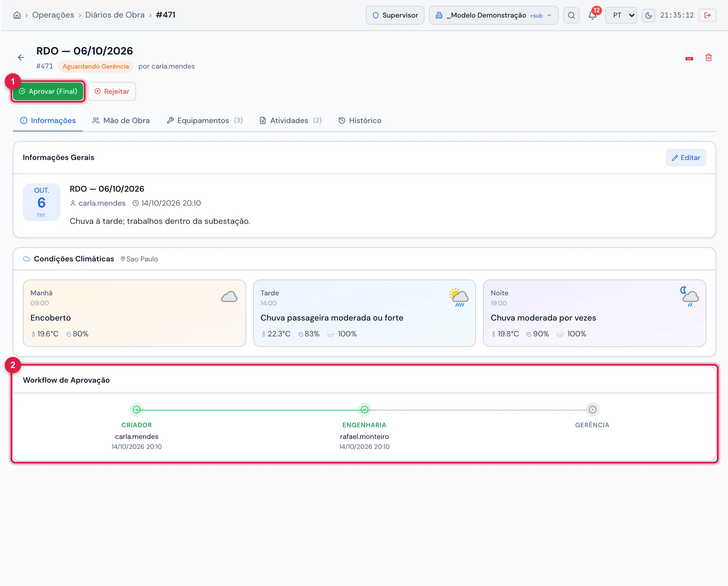The image size is (728, 586).
Task: Click the Condições Climáticas cloud header icon
Action: [27, 259]
